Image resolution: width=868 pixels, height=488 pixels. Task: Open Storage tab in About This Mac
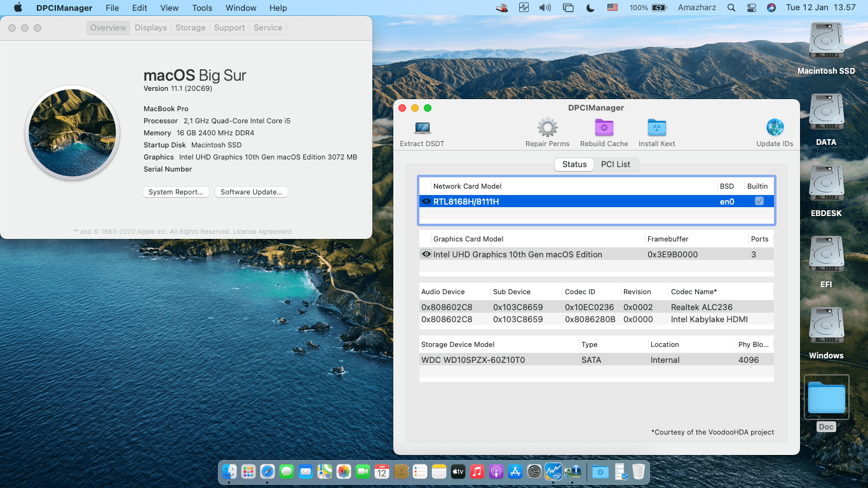coord(191,28)
